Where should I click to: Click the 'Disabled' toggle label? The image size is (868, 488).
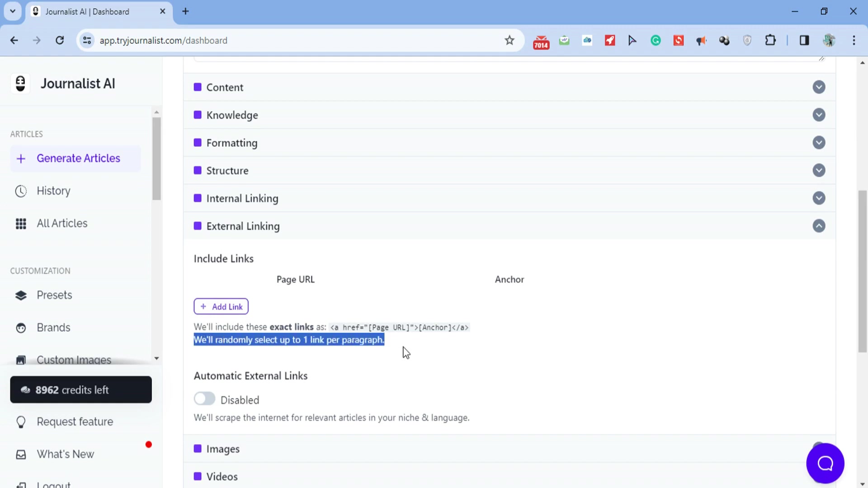click(x=240, y=400)
